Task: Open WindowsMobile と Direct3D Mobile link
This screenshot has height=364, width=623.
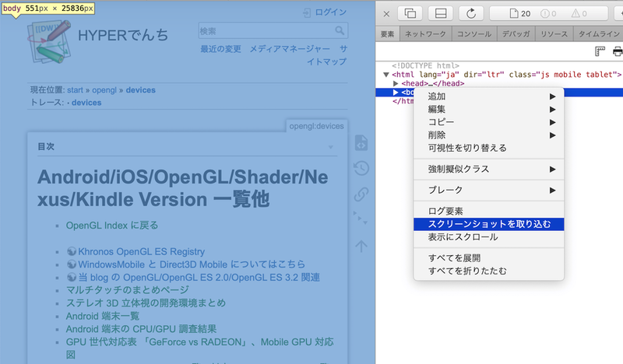Action: coord(192,264)
